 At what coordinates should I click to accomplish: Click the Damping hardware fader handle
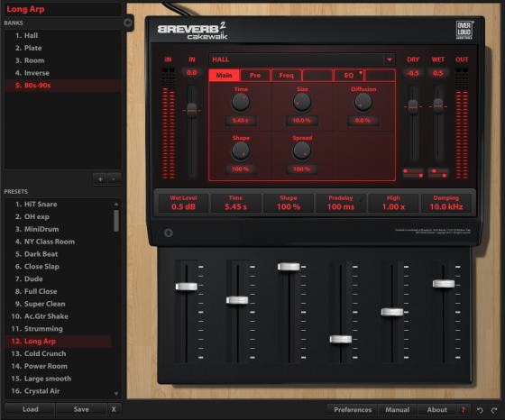[x=444, y=284]
